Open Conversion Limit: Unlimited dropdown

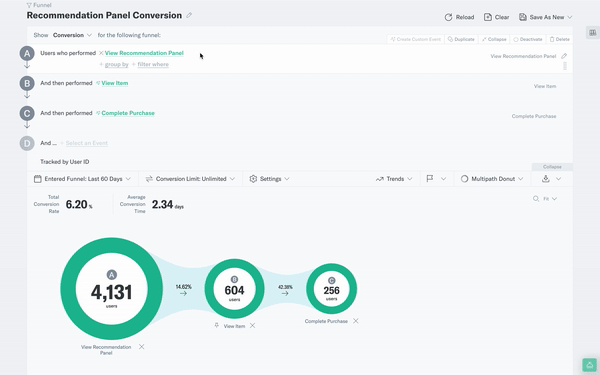click(x=190, y=179)
